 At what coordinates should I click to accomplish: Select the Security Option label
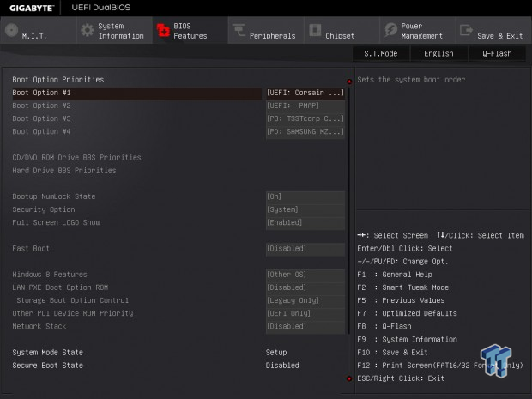click(x=44, y=209)
